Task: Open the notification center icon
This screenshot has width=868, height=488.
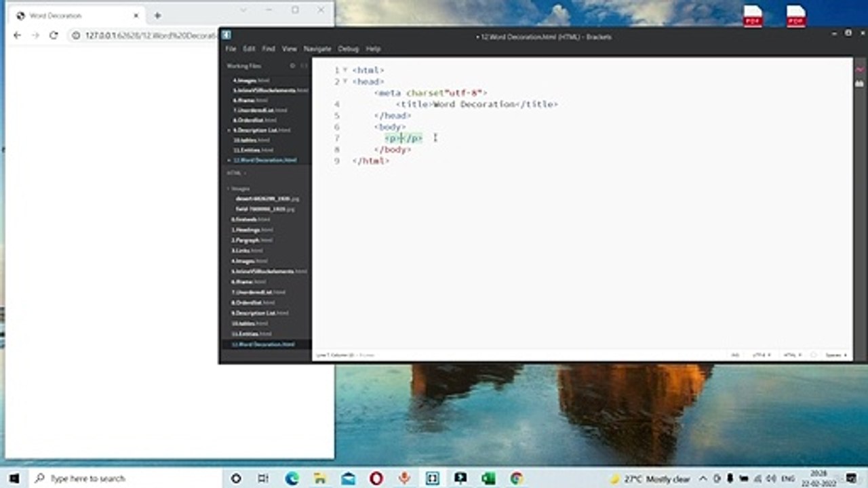Action: (x=851, y=479)
